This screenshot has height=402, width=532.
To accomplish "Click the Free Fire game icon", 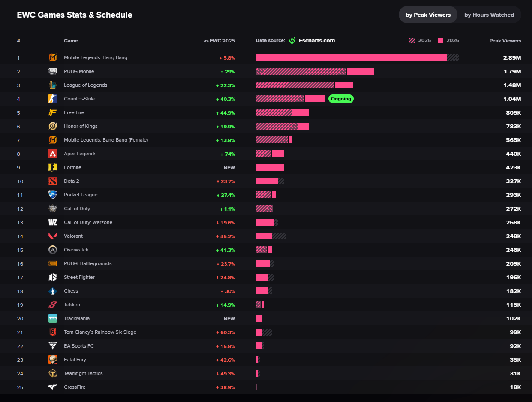I will [53, 112].
